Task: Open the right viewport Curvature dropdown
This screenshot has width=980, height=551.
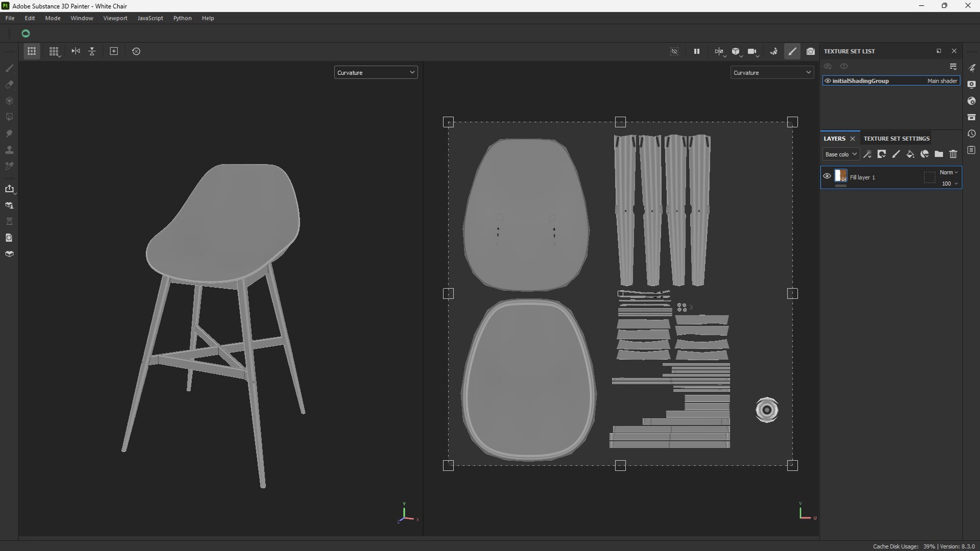Action: click(772, 72)
